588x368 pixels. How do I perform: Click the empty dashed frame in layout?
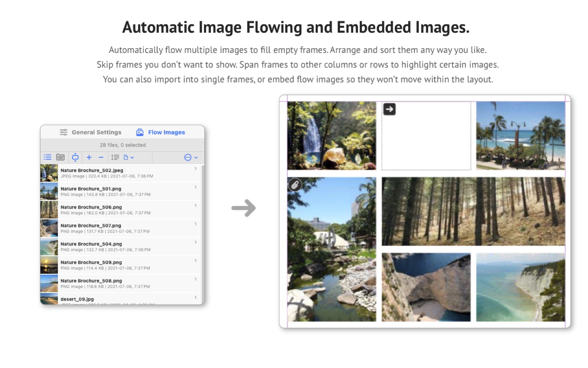pyautogui.click(x=426, y=136)
